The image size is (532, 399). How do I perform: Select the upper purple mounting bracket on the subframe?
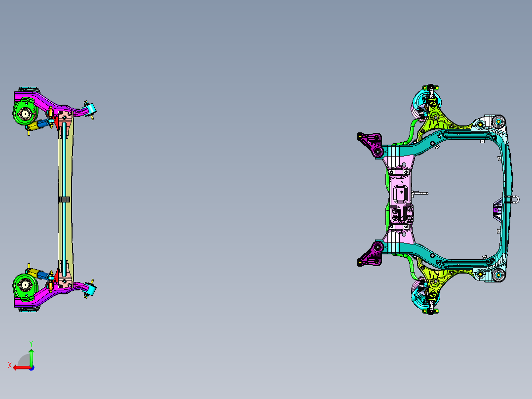[372, 144]
